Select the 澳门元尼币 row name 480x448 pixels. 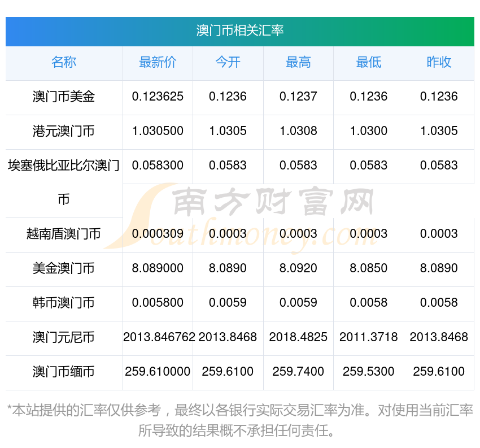(x=64, y=337)
